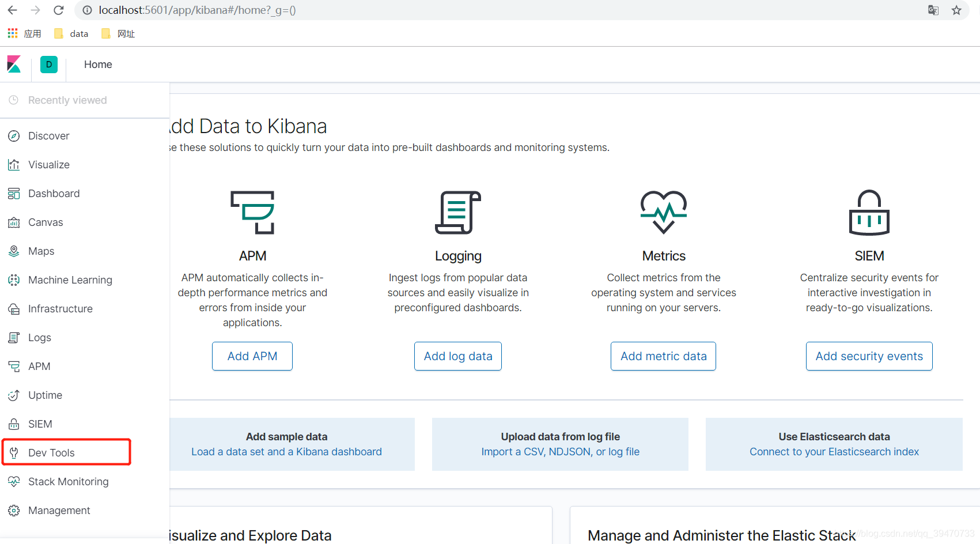Open the Maps app

(x=40, y=251)
